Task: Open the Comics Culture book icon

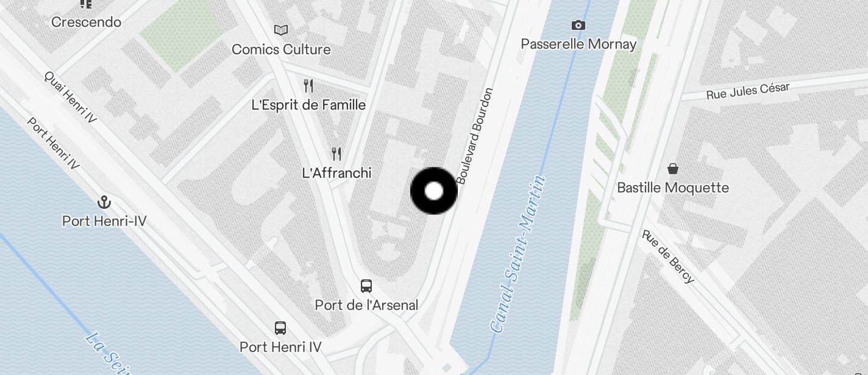Action: [x=281, y=30]
